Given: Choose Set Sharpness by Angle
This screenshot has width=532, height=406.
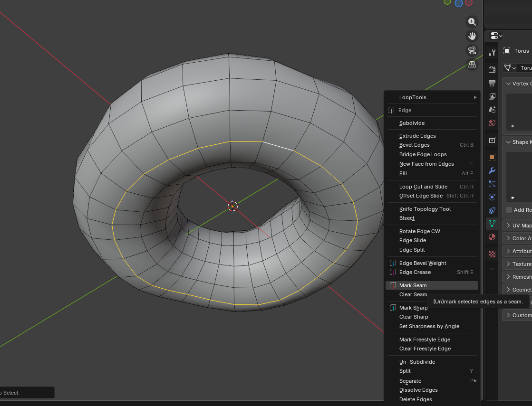Looking at the screenshot, I should pos(432,326).
